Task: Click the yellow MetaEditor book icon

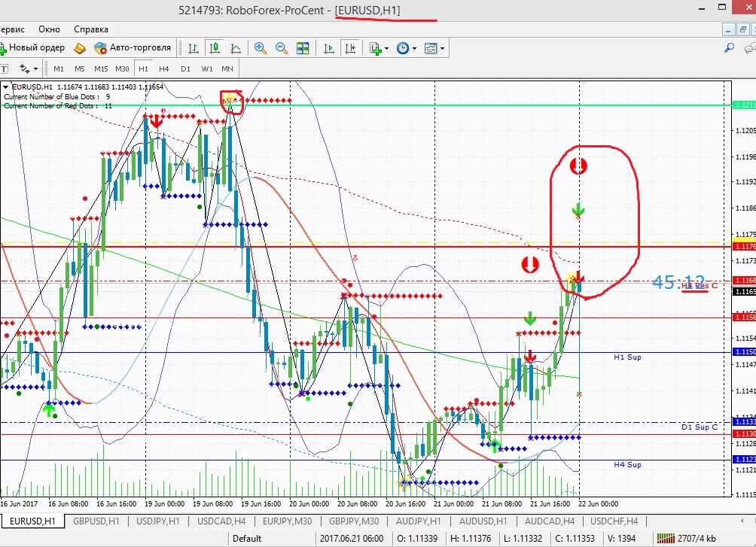Action: 80,48
